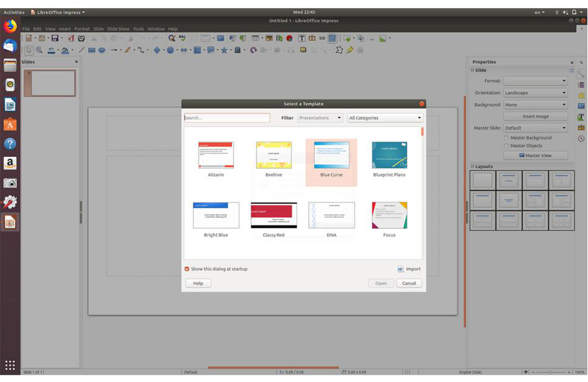588x382 pixels.
Task: Uncheck Show this dialog at startup
Action: point(187,269)
